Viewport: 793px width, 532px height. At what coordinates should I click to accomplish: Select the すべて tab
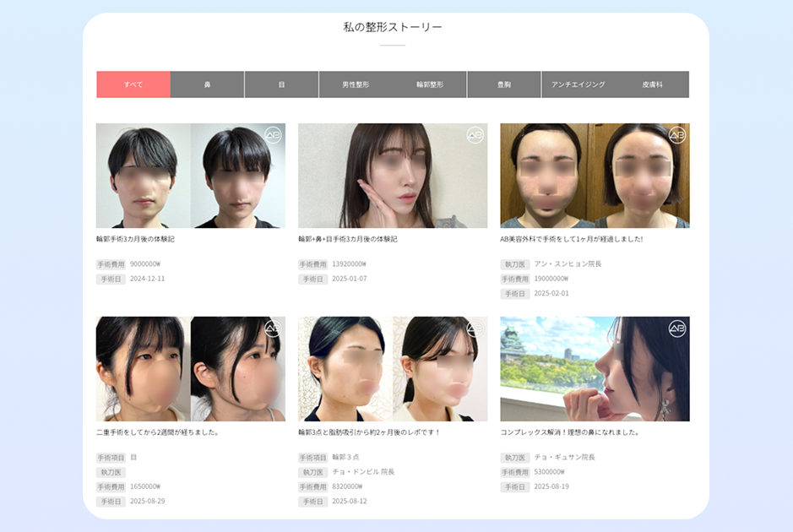(133, 84)
